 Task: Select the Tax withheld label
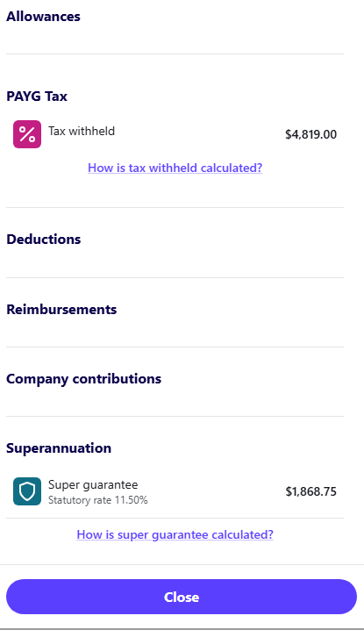[x=82, y=131]
